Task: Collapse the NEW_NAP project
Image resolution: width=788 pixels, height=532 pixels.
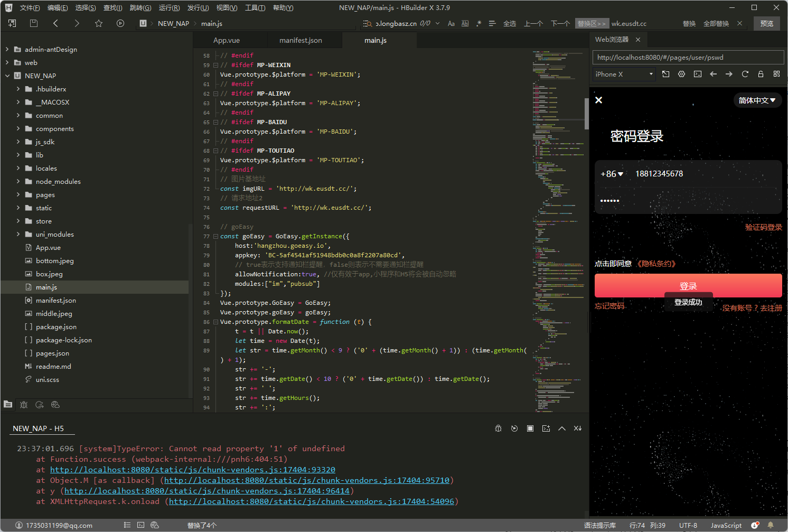Action: click(7, 76)
